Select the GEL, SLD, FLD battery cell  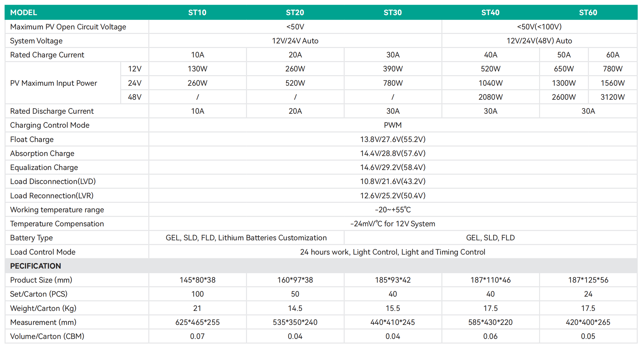click(x=490, y=238)
